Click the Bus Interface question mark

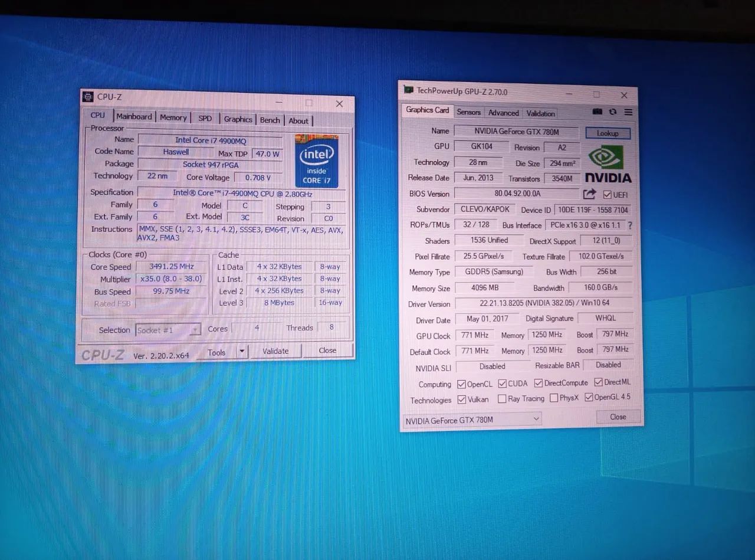point(630,225)
